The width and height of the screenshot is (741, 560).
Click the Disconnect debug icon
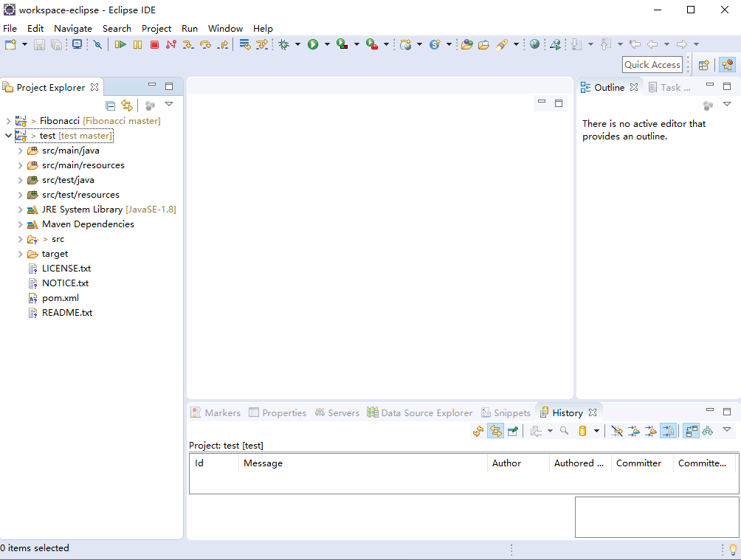pos(171,44)
